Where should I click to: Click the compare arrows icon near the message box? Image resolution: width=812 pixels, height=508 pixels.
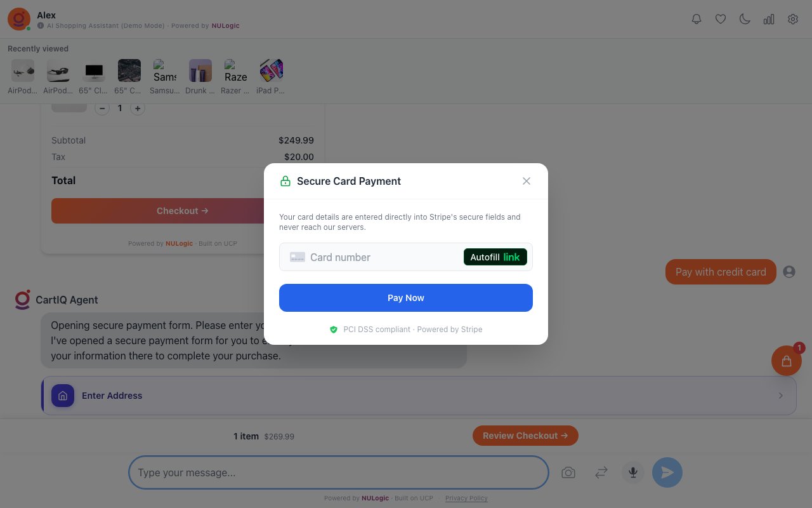tap(601, 472)
